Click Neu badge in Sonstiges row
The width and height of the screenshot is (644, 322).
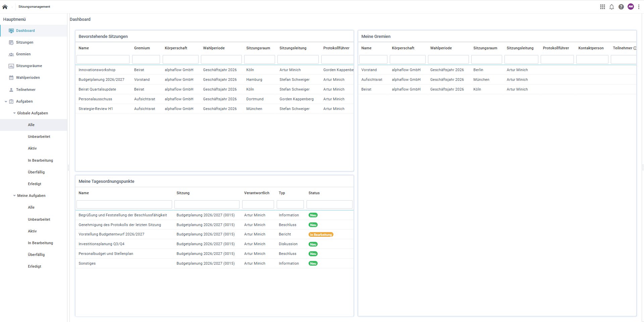tap(313, 264)
